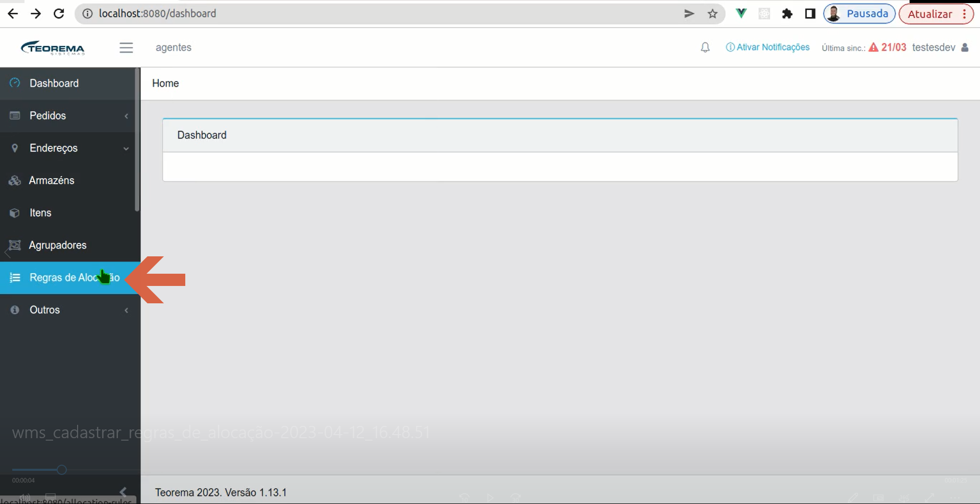The height and width of the screenshot is (504, 980).
Task: Bookmark this page with the star icon
Action: 713,14
